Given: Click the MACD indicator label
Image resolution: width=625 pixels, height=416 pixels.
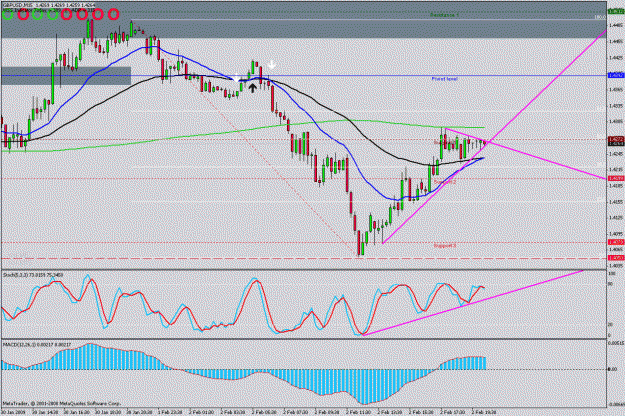Looking at the screenshot, I should 37,344.
